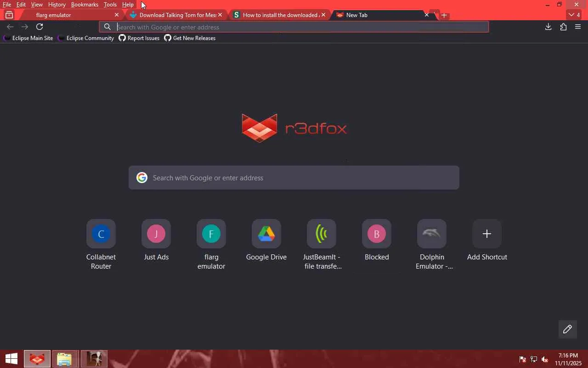This screenshot has height=368, width=588.
Task: Open the third pinned app in the taskbar
Action: pos(94,359)
